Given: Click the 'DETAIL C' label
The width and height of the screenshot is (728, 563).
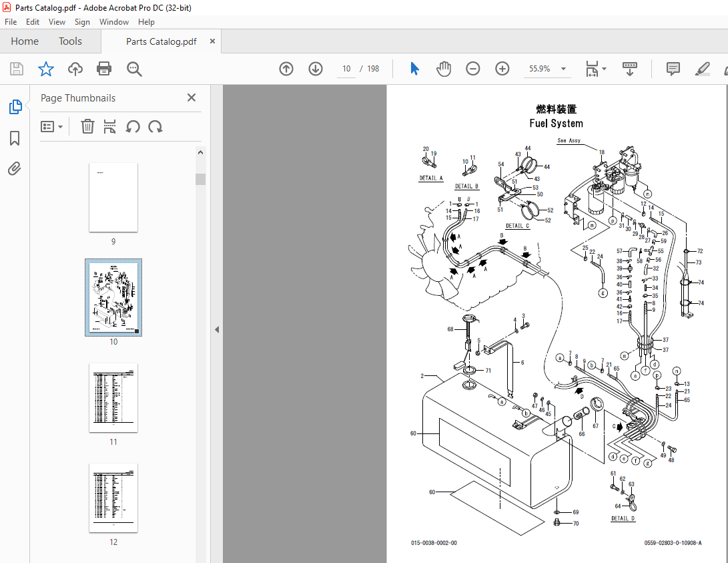Looking at the screenshot, I should coord(517,226).
